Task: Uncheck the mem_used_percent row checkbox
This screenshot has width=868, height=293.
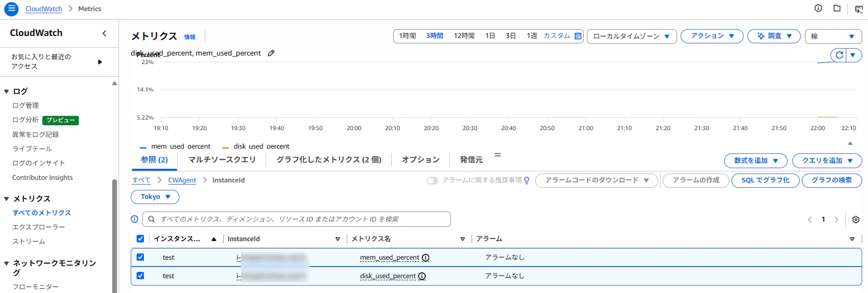Action: tap(140, 257)
